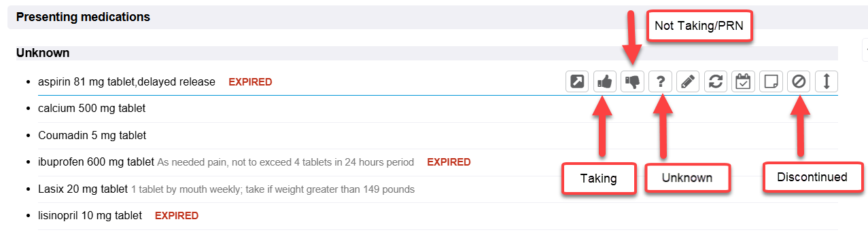This screenshot has height=245, width=868.
Task: Click the Unknown group header
Action: [43, 52]
